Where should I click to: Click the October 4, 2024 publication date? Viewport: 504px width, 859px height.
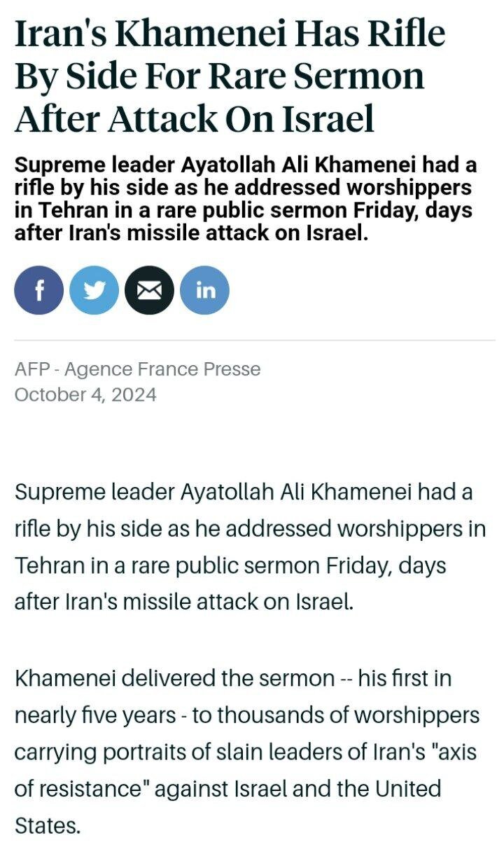85,394
